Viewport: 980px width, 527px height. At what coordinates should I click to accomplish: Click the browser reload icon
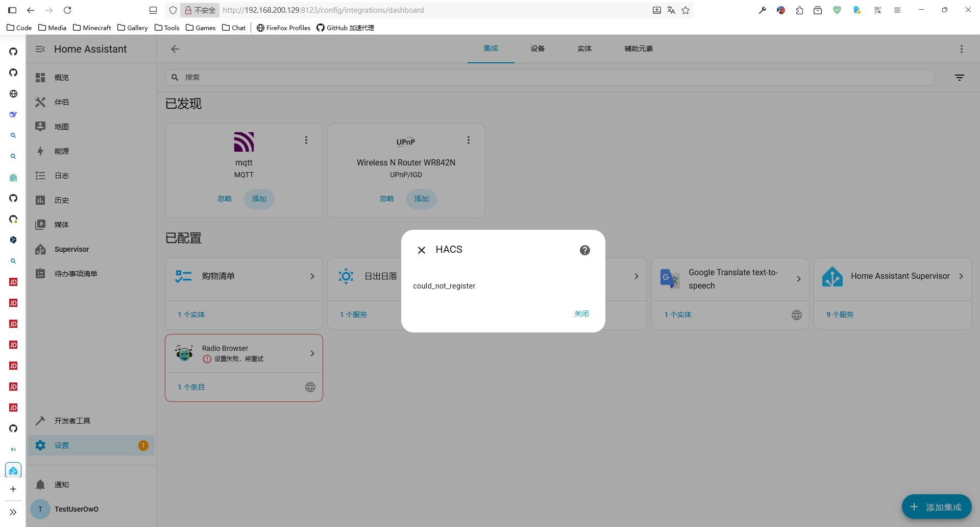(x=67, y=10)
